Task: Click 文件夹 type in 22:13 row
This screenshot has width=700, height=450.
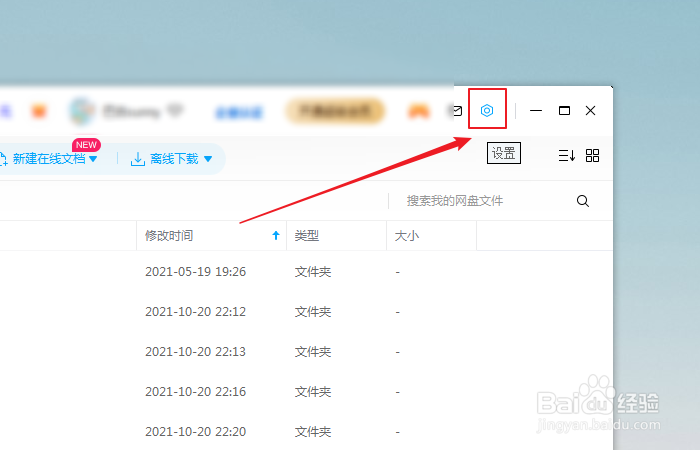Action: coord(313,352)
